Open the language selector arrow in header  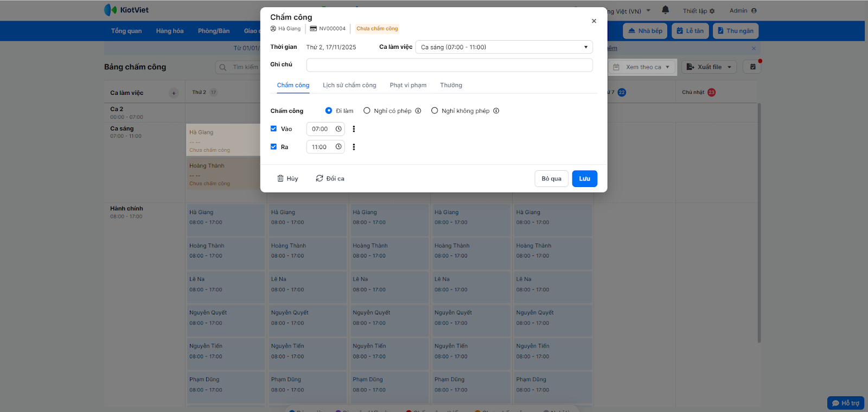click(648, 11)
